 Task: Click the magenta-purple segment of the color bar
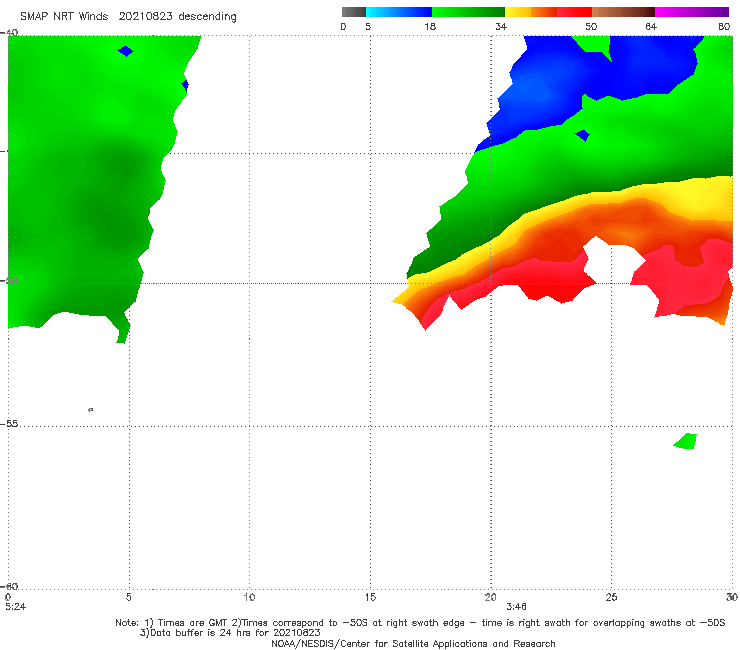coord(692,12)
